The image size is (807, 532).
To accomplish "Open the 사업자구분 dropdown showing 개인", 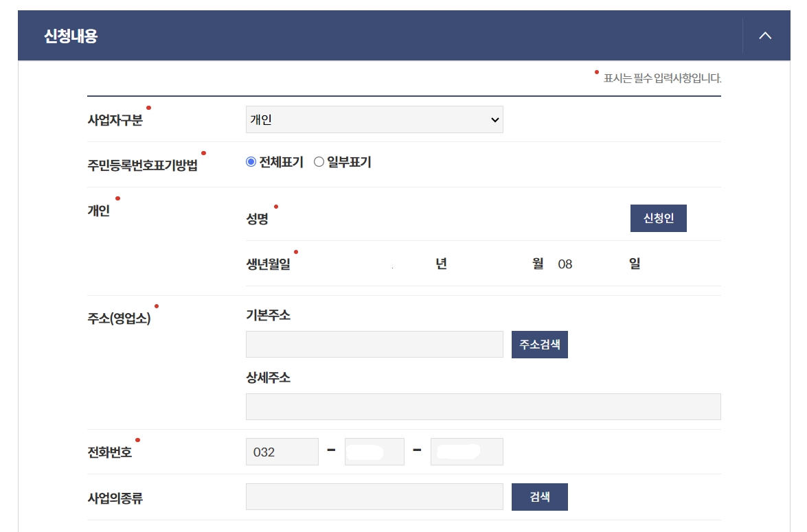I will pos(374,119).
